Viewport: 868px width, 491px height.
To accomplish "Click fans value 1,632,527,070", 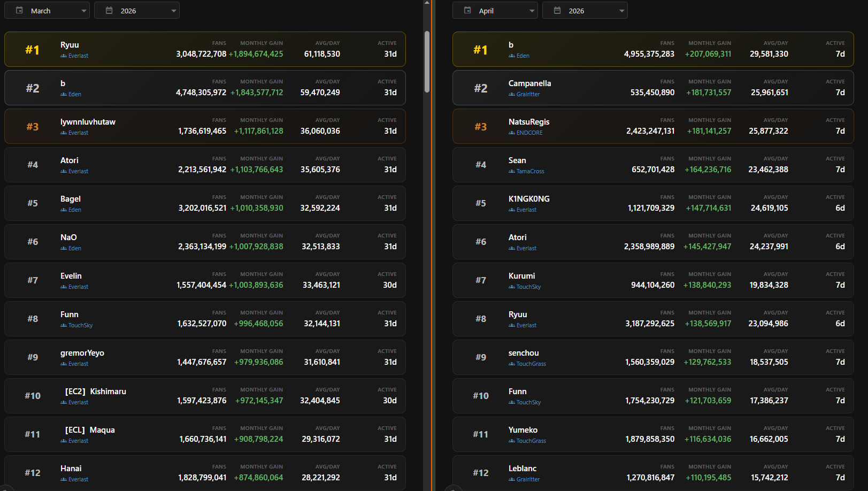I will click(202, 324).
